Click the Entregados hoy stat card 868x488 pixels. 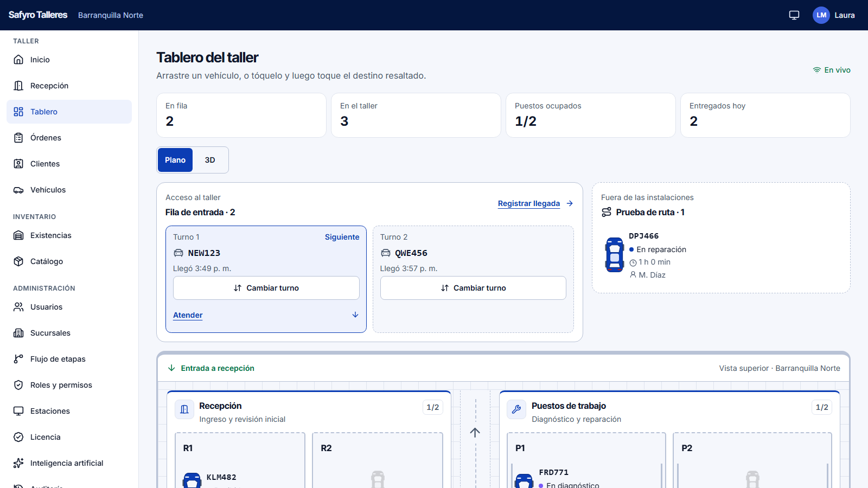[765, 115]
